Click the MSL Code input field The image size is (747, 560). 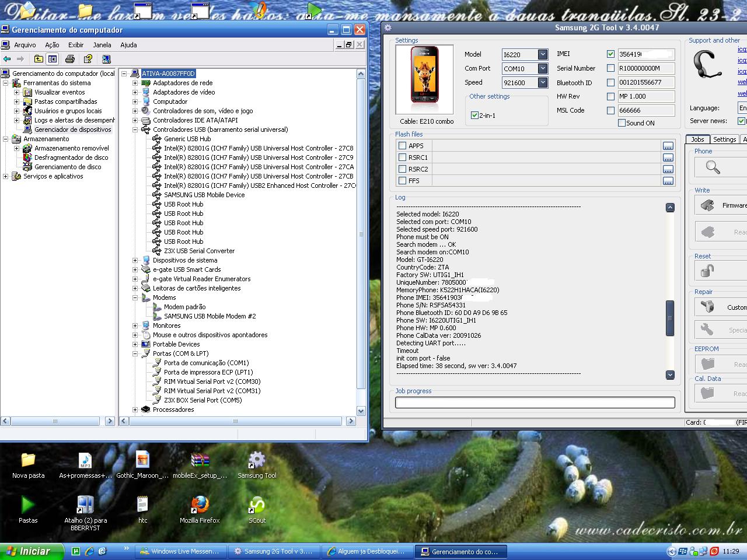coord(646,110)
